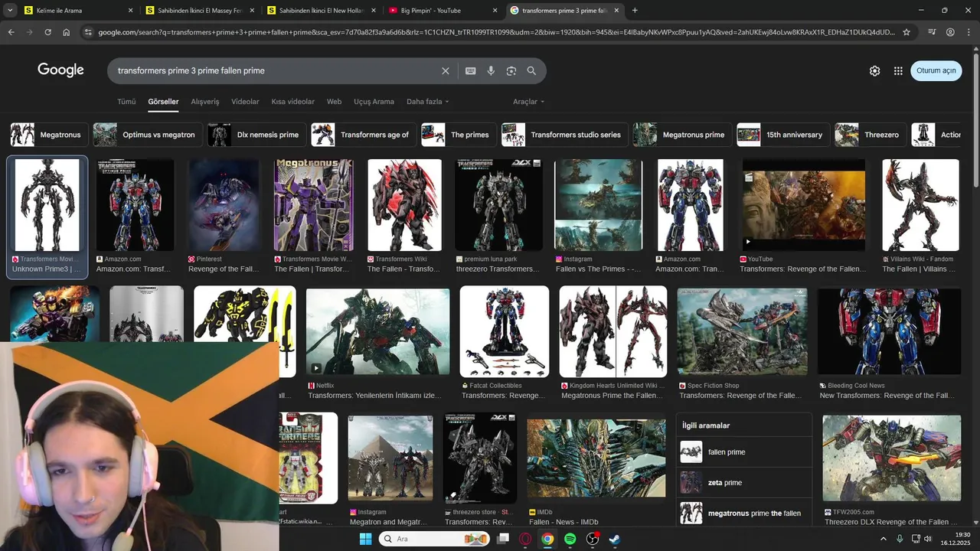This screenshot has width=980, height=551.
Task: Filter images by Threezero chip
Action: tap(871, 135)
